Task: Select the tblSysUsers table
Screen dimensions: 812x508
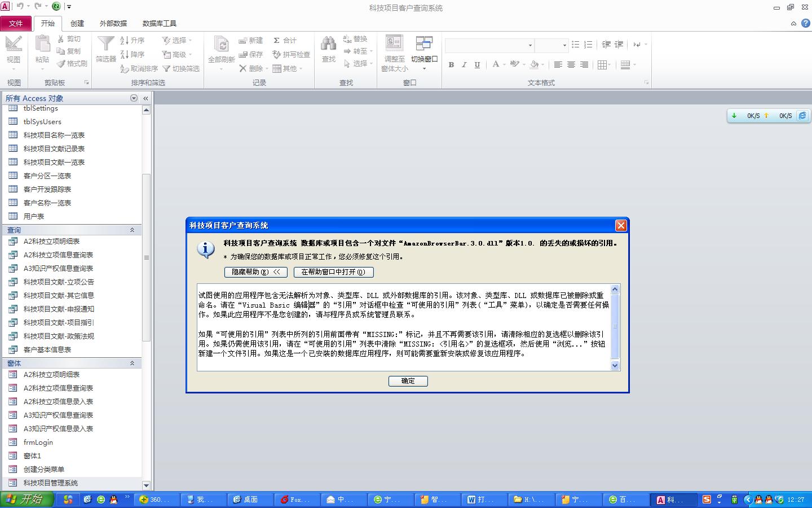Action: (x=42, y=121)
